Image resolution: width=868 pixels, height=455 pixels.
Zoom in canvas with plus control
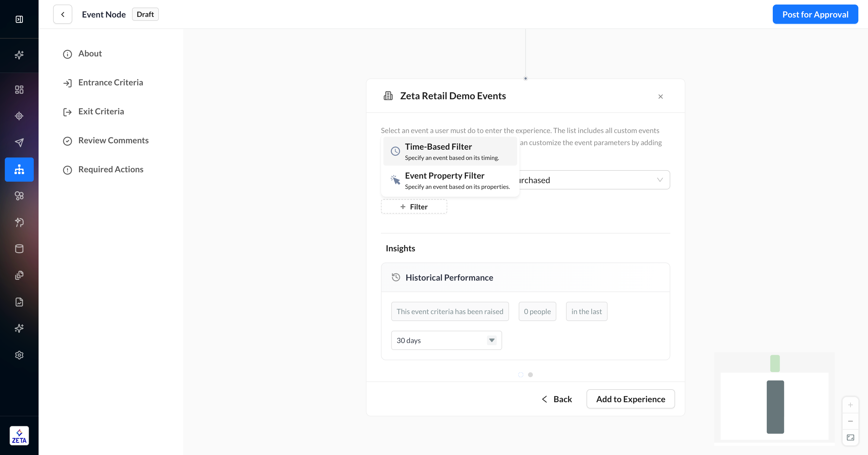click(x=850, y=405)
